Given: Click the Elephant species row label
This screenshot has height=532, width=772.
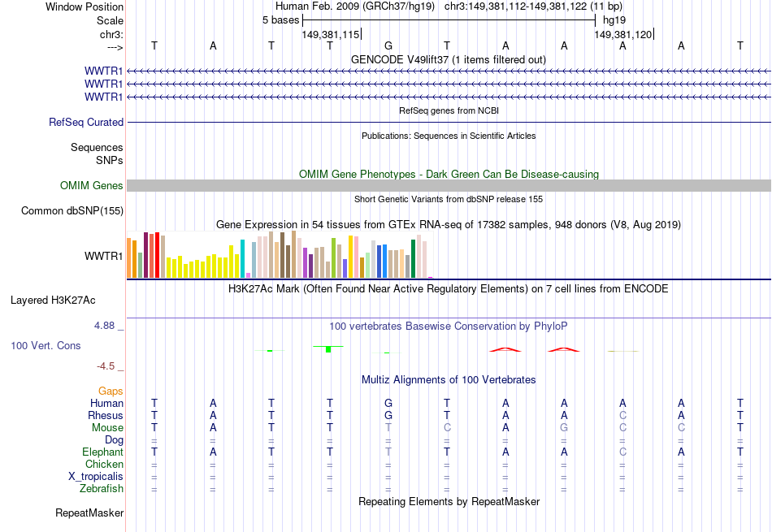Looking at the screenshot, I should (103, 452).
